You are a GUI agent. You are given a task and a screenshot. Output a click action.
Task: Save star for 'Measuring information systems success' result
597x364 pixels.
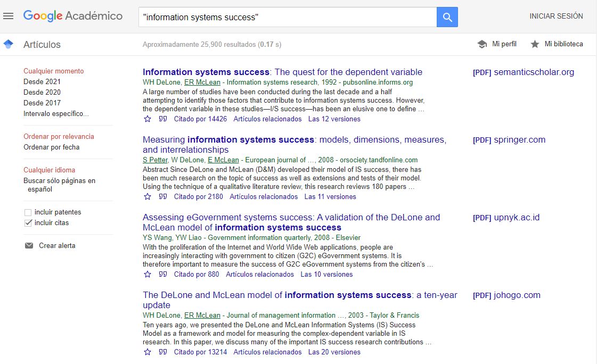tap(148, 197)
